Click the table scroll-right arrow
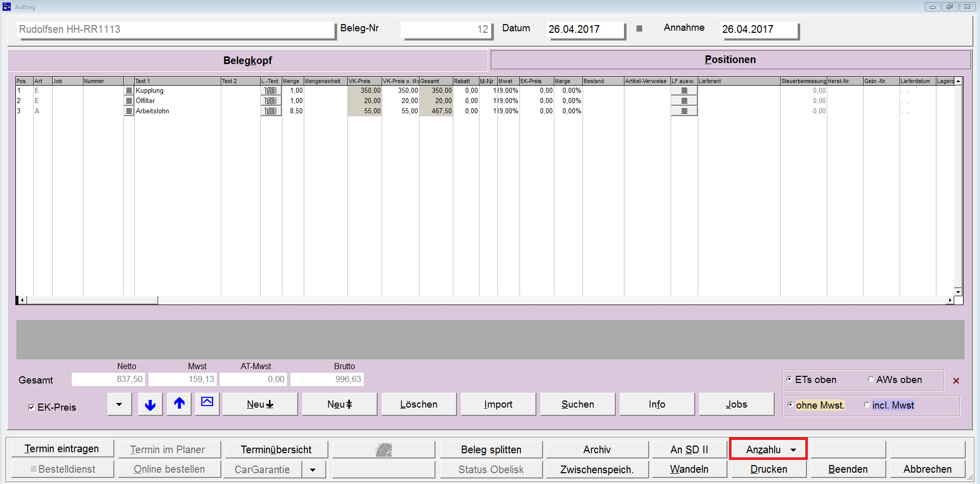The height and width of the screenshot is (484, 980). [x=950, y=300]
